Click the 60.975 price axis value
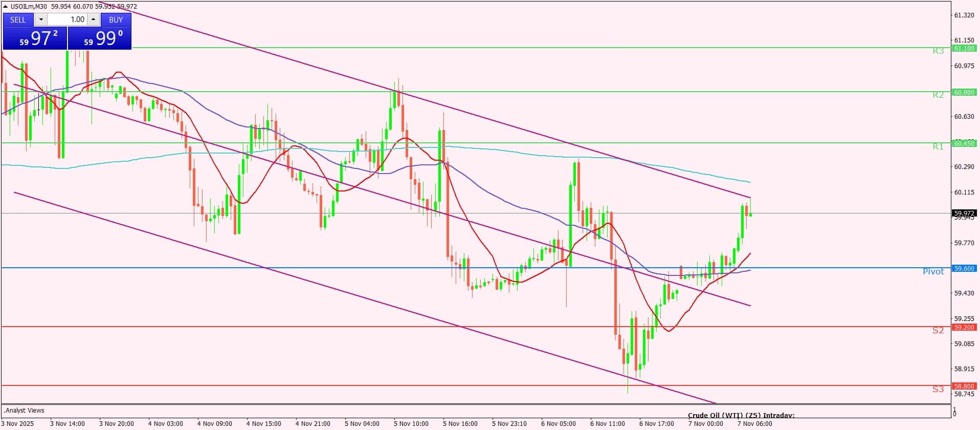 (964, 66)
